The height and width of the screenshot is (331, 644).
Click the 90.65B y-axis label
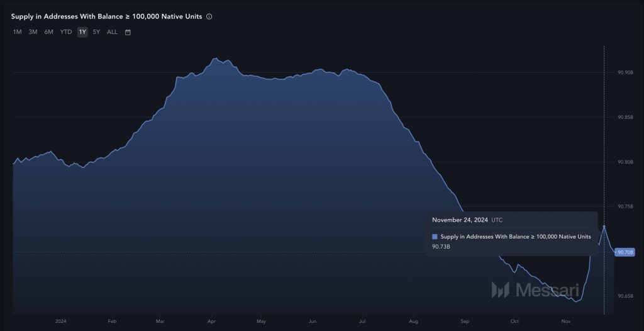point(626,296)
